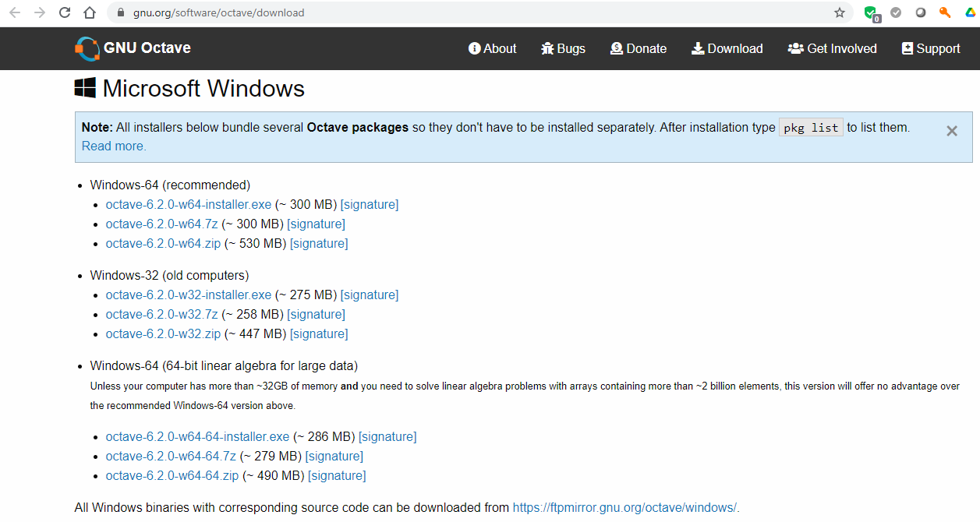Image resolution: width=980 pixels, height=522 pixels.
Task: Open signature for w32.zip file
Action: (319, 334)
